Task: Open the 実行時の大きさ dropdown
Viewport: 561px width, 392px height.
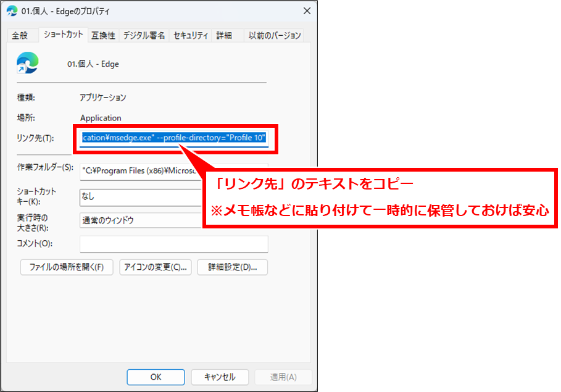Action: point(141,220)
